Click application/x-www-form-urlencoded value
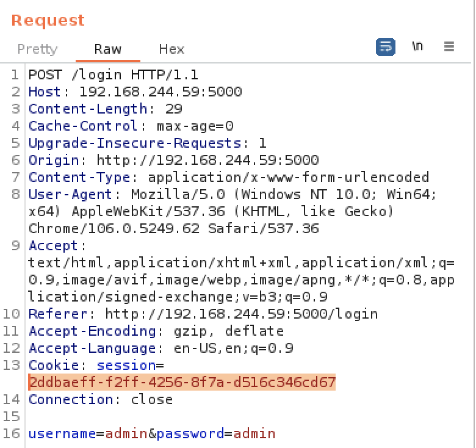 289,177
